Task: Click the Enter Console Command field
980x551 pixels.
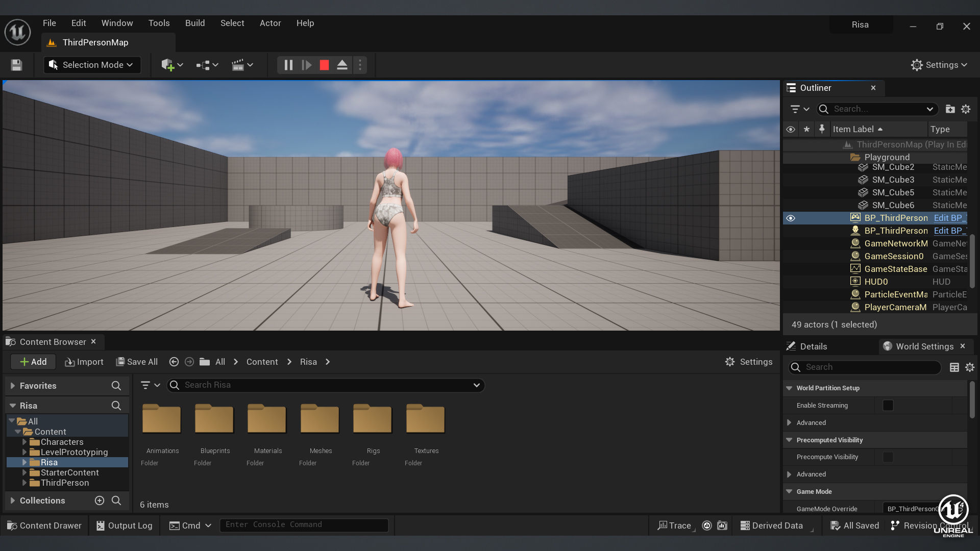Action: coord(304,525)
